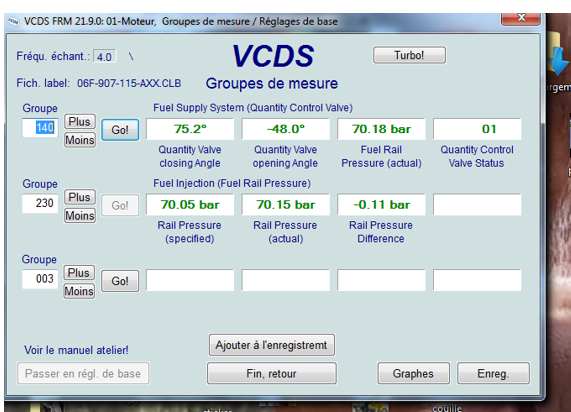
Task: Click the last empty field of group 003
Action: [477, 280]
